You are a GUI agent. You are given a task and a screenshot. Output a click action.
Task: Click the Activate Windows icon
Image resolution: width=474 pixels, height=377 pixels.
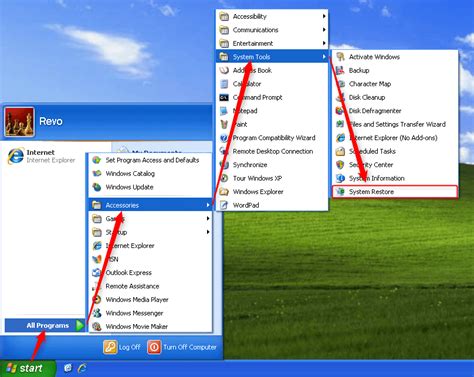click(340, 57)
